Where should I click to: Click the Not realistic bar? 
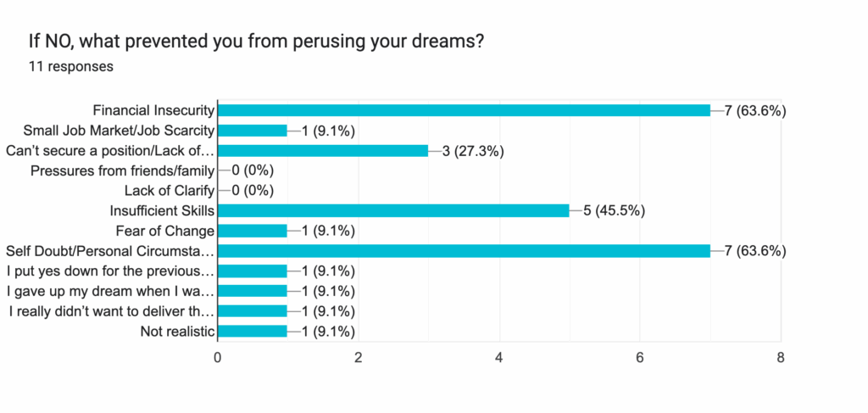(253, 332)
